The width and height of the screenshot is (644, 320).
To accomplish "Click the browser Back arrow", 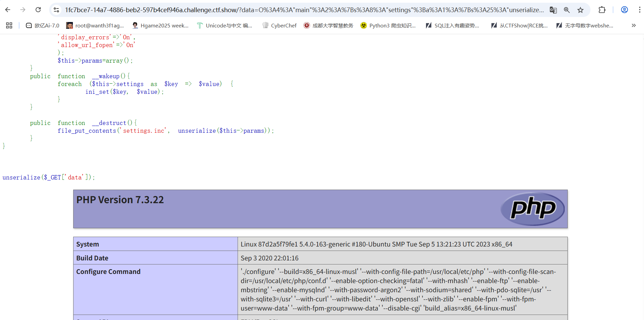I will point(8,10).
